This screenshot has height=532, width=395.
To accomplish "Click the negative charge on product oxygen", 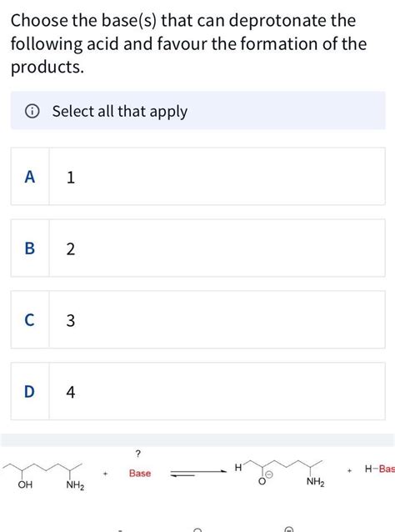I will [x=268, y=474].
